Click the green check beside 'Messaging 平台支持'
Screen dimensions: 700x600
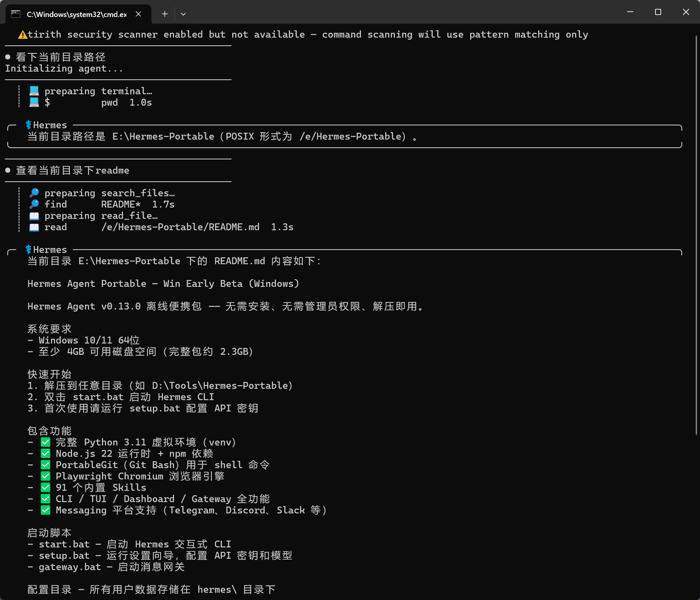click(x=45, y=510)
